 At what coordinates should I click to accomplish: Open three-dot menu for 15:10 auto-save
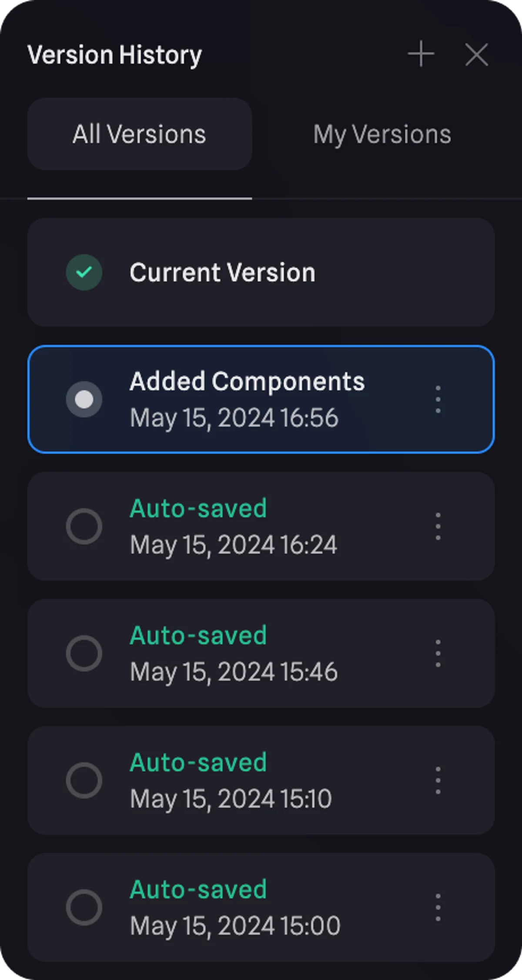(438, 780)
